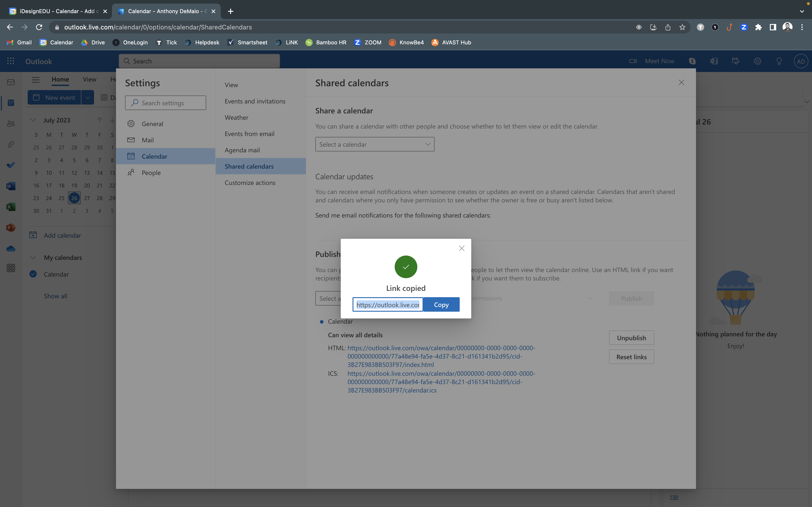Close the Link copied dialog
812x507 pixels.
pyautogui.click(x=461, y=249)
